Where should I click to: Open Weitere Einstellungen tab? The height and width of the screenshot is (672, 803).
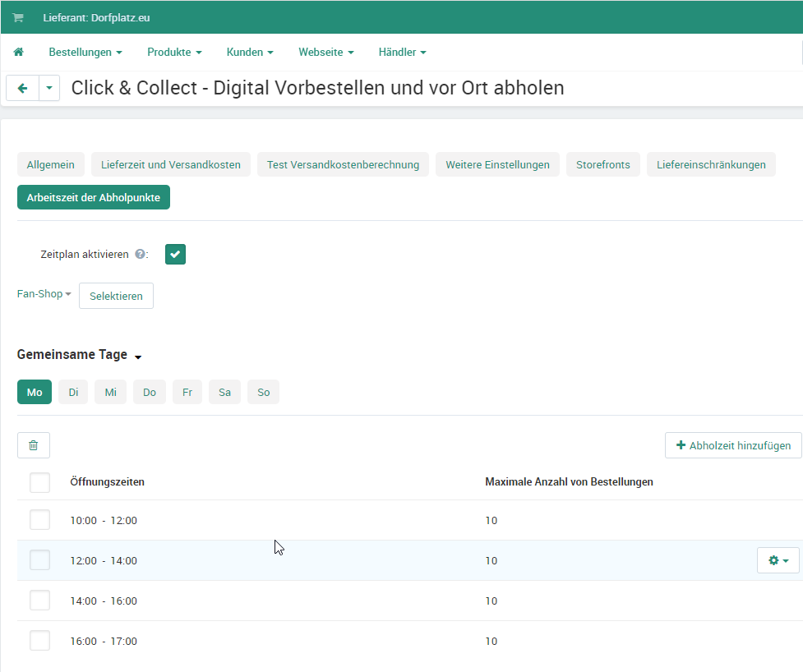click(497, 165)
